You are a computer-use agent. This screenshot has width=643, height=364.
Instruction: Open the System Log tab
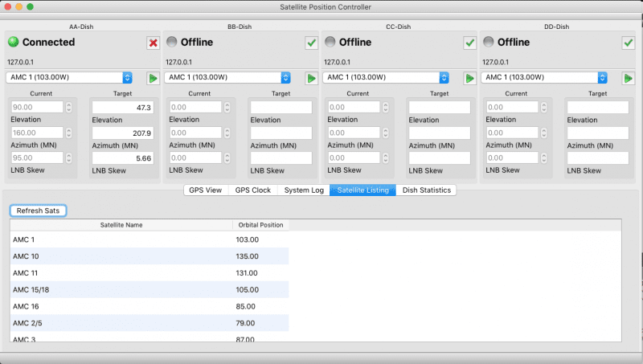click(x=304, y=190)
